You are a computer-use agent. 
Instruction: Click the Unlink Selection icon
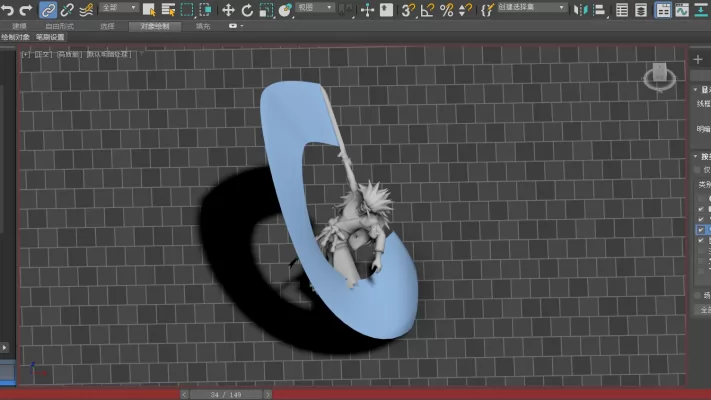point(68,9)
